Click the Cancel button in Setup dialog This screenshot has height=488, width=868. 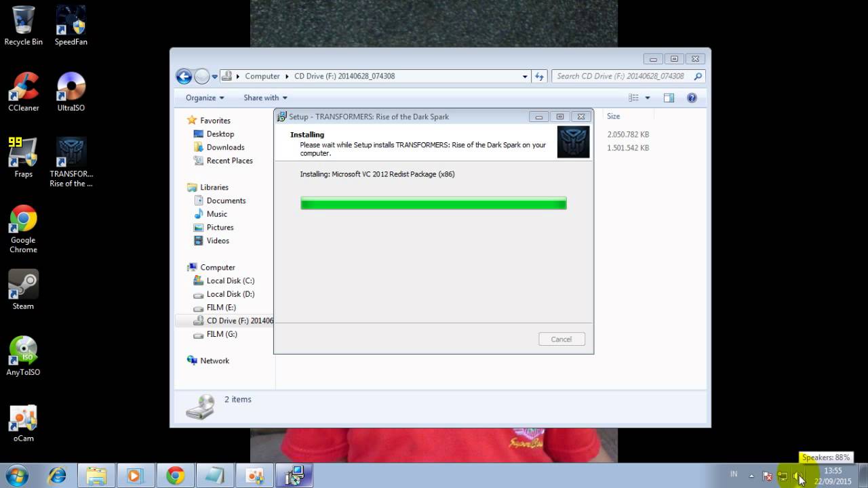tap(561, 339)
